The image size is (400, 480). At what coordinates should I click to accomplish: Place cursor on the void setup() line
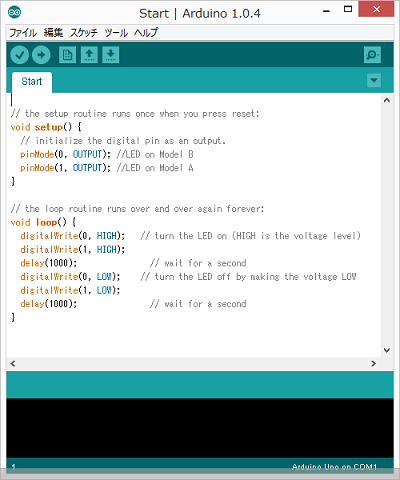[x=46, y=127]
